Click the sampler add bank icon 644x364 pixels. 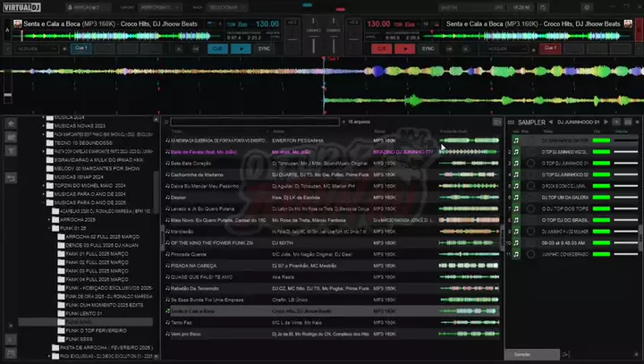616,122
